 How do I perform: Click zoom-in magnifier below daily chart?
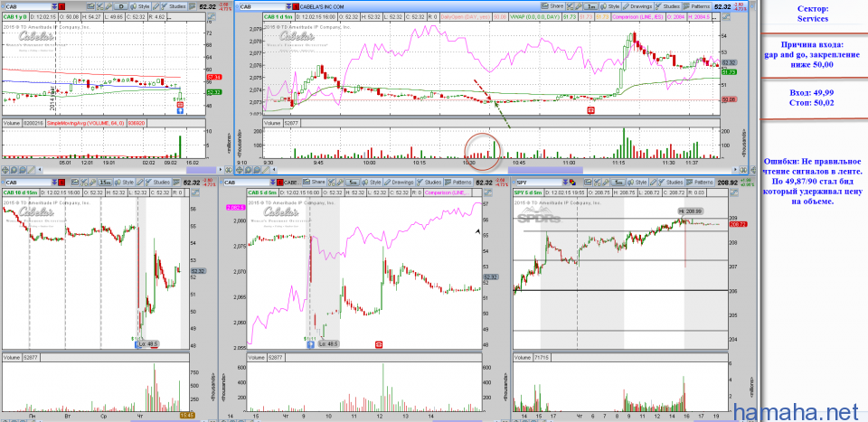coord(14,170)
